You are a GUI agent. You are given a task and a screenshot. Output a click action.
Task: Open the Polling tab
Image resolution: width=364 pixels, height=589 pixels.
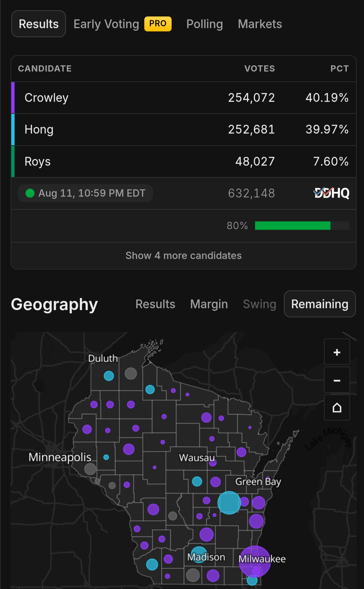(x=204, y=24)
